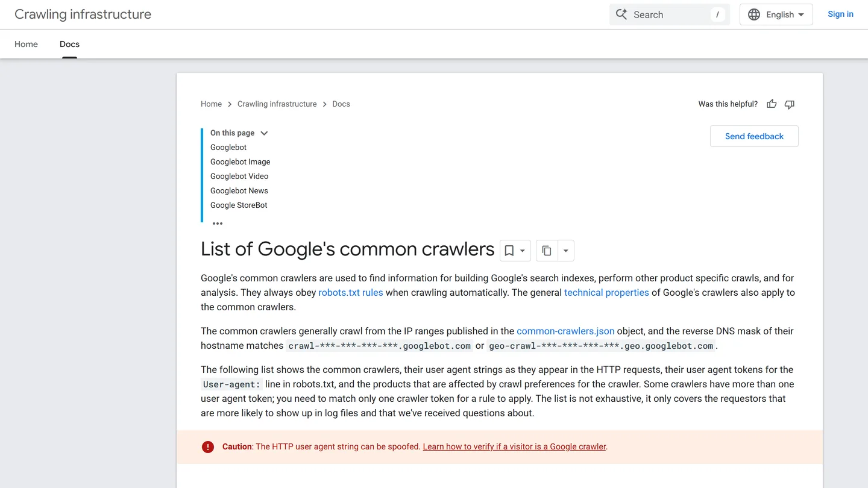Open the bookmark dropdown arrow
The height and width of the screenshot is (488, 868).
(523, 251)
